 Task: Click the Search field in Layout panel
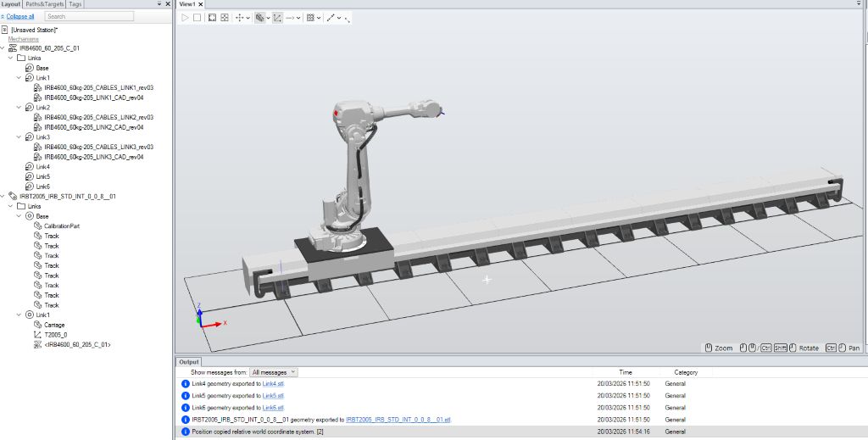click(x=89, y=17)
